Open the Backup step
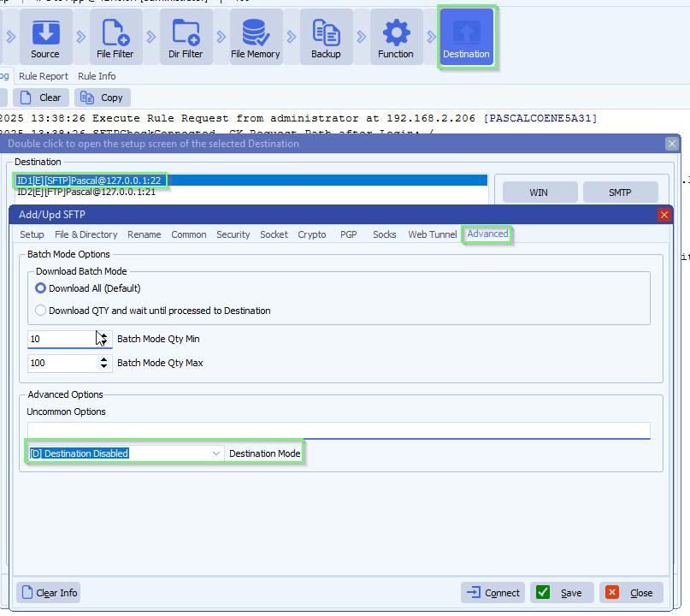 pos(326,38)
